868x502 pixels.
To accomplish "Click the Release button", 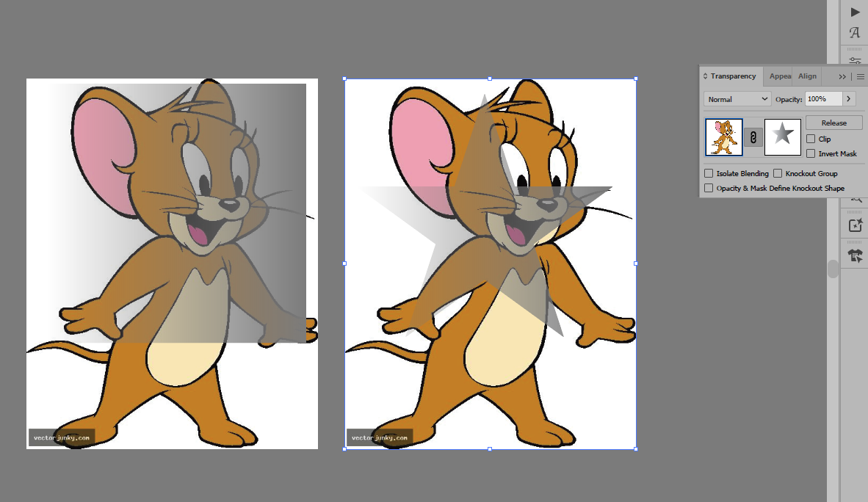I will coord(834,122).
